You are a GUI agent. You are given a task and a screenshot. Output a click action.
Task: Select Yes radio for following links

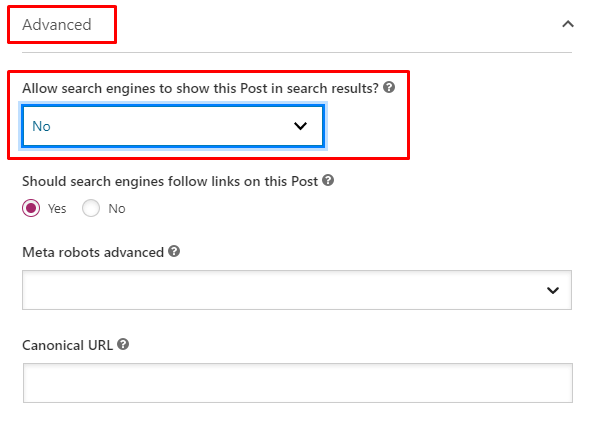click(x=31, y=208)
